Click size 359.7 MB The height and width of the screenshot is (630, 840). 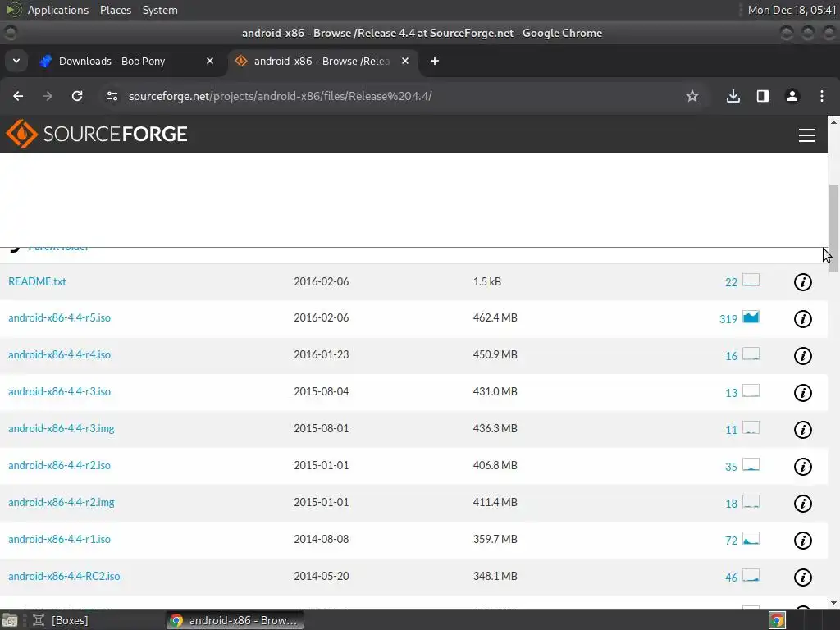[495, 540]
